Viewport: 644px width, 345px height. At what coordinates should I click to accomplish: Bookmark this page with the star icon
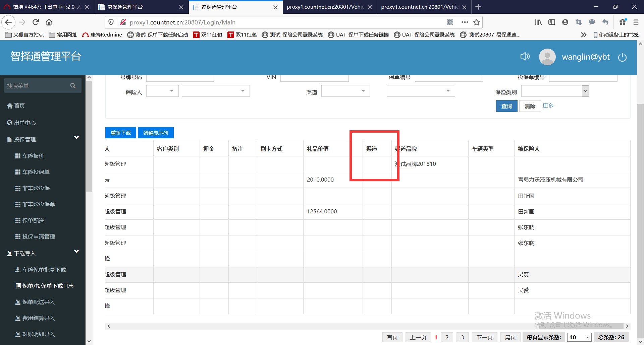click(x=477, y=22)
